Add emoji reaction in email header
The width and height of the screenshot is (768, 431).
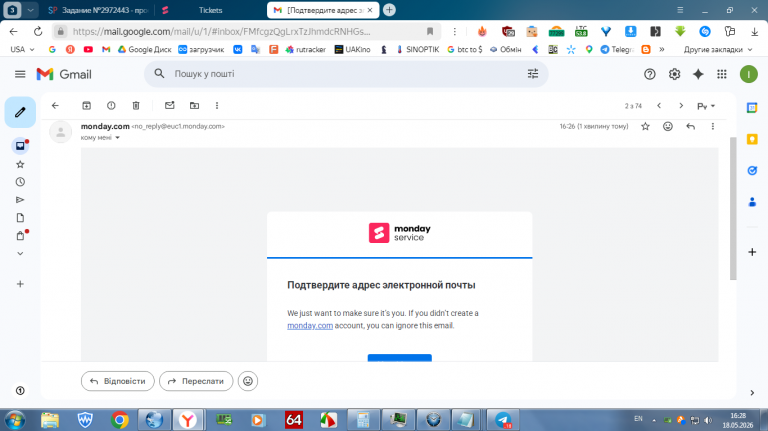click(x=668, y=126)
